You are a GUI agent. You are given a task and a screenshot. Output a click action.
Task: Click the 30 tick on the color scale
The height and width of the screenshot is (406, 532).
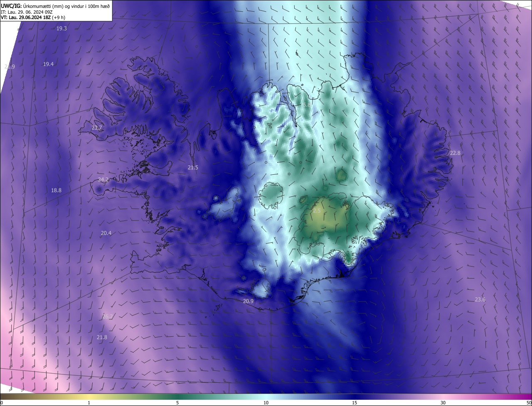[x=443, y=403]
